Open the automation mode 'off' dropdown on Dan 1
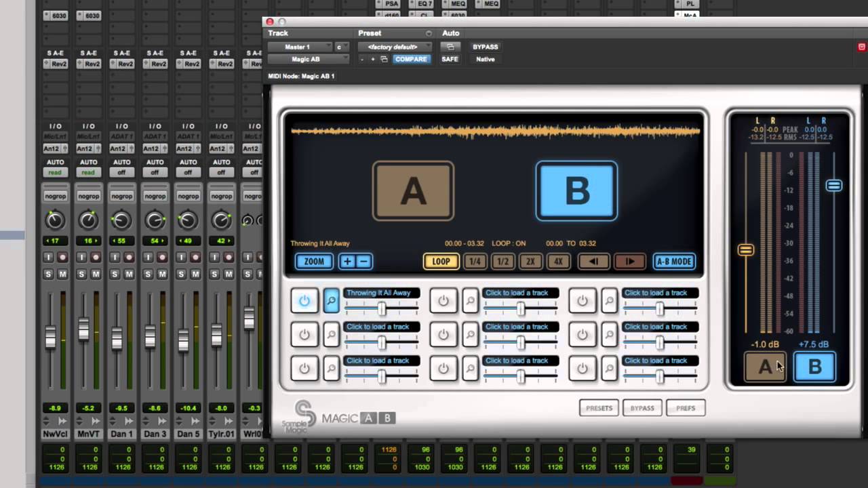This screenshot has height=488, width=868. pos(121,173)
